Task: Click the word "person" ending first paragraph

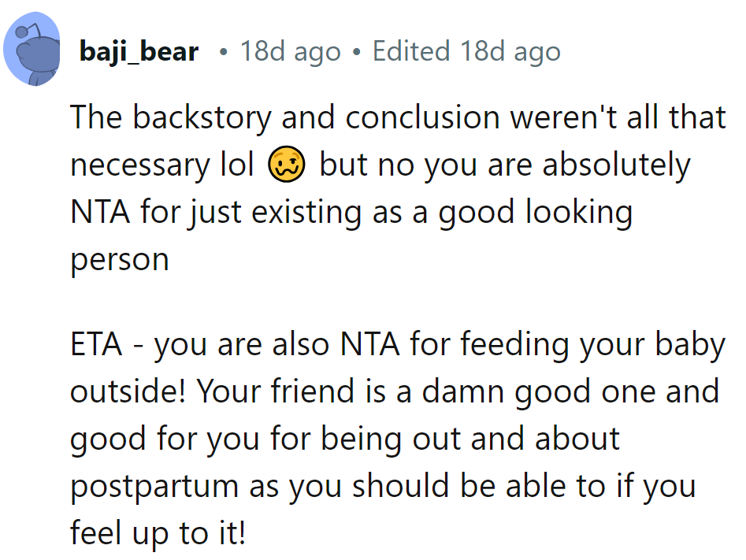Action: pos(120,260)
